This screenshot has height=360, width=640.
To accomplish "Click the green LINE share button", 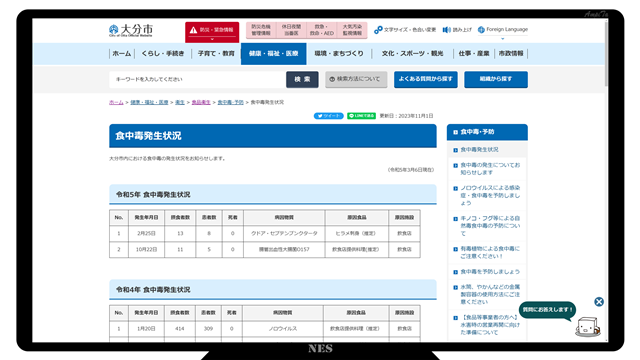I will tap(361, 116).
